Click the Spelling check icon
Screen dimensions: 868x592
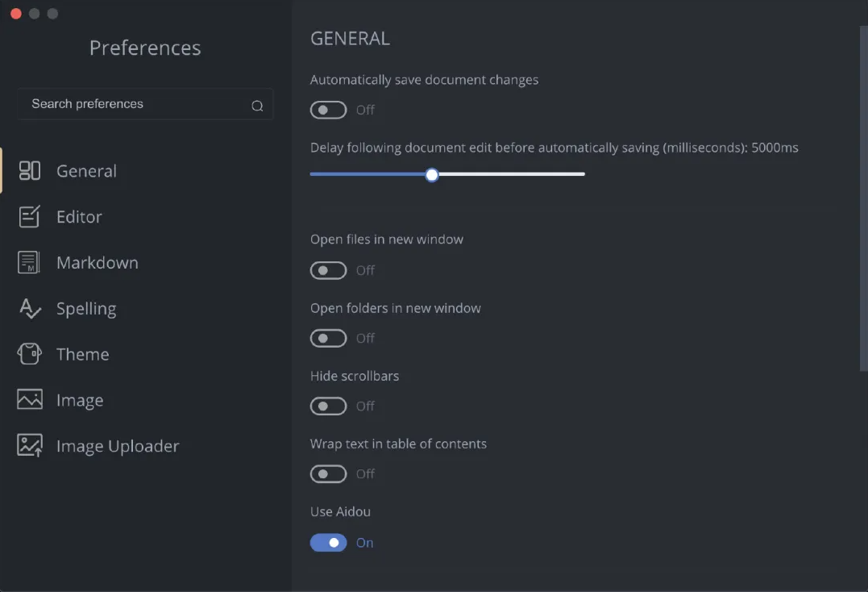(x=30, y=308)
